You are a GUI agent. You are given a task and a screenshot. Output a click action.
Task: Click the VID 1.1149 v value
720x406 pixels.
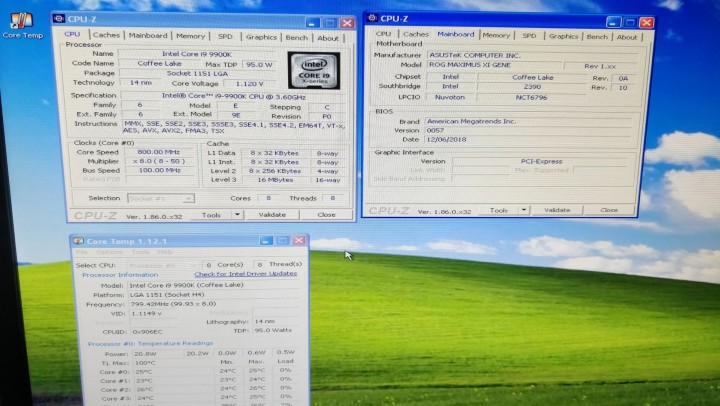pos(146,313)
